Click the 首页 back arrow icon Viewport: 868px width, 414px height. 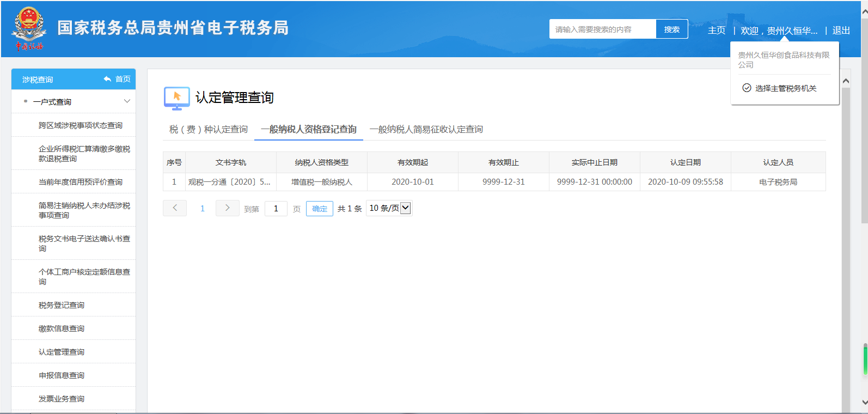pyautogui.click(x=107, y=80)
